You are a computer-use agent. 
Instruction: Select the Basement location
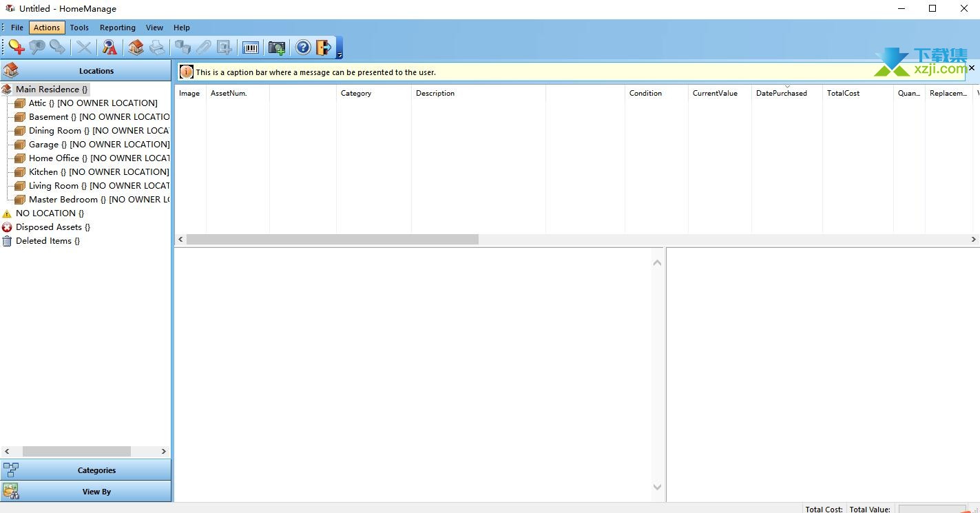(x=99, y=116)
